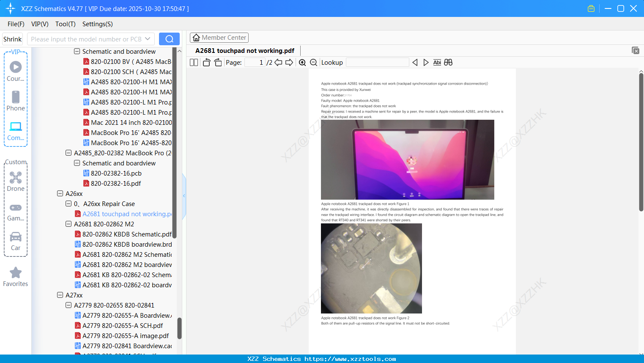
Task: Rotate the PDF page clockwise
Action: pyautogui.click(x=218, y=63)
